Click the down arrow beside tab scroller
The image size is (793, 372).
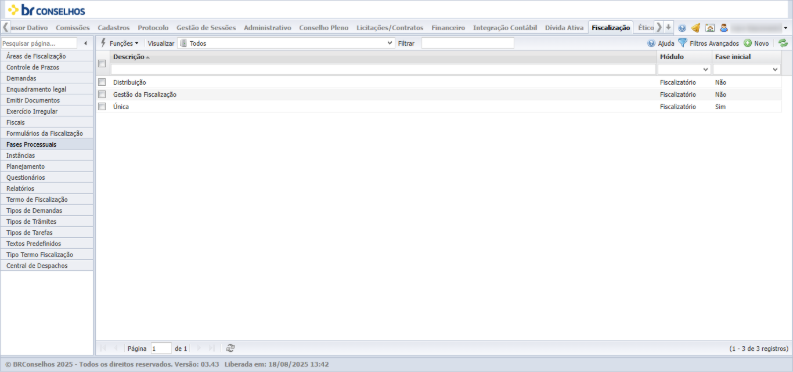pos(668,27)
